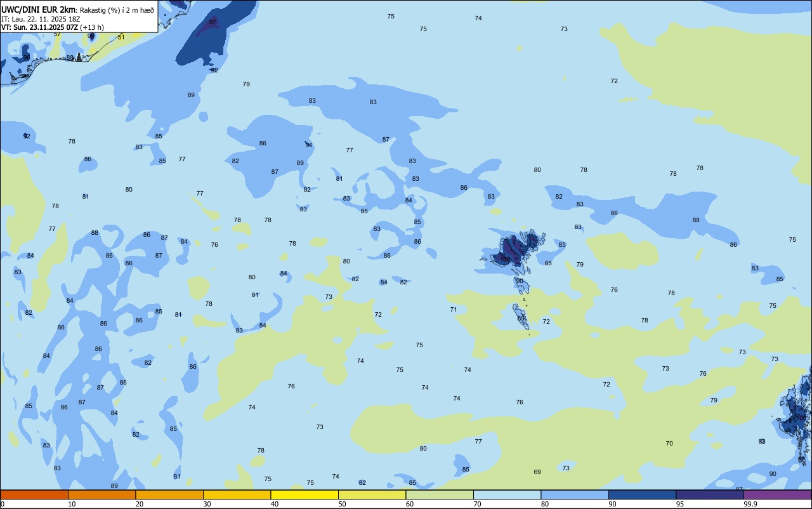Click the 69 humidity value on the map
The image size is (812, 509).
(x=537, y=472)
